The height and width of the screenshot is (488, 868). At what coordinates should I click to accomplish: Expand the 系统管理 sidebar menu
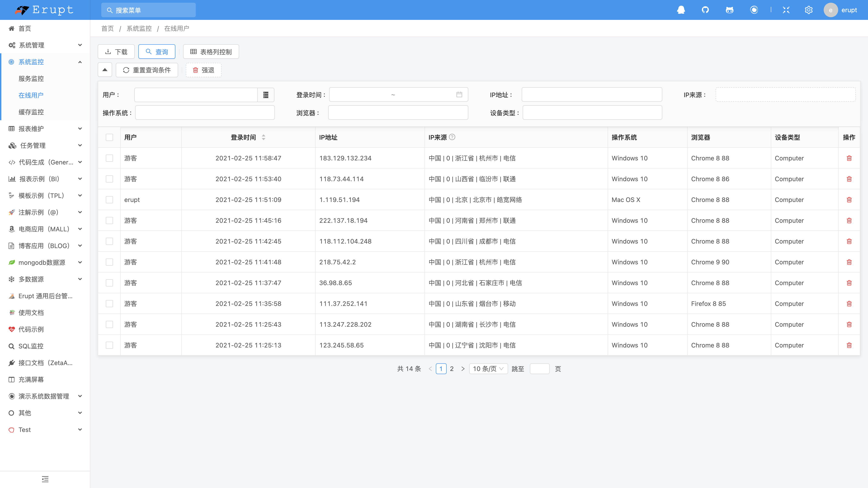pos(45,45)
